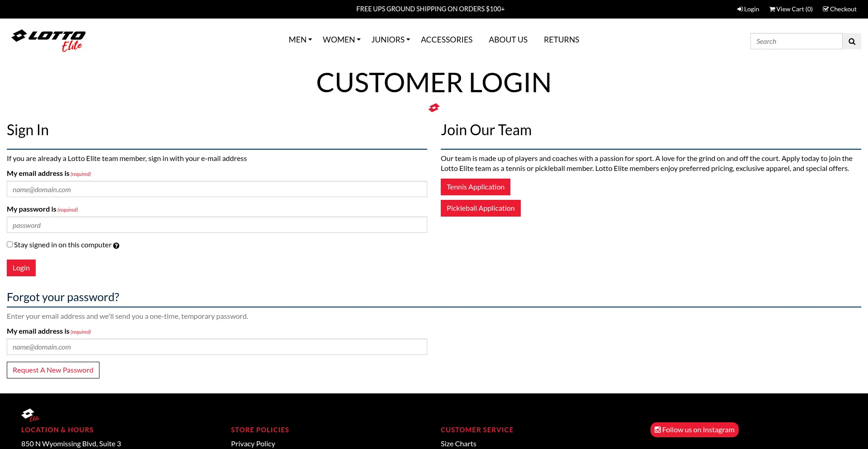Open the ABOUT US page
868x449 pixels.
[x=508, y=40]
